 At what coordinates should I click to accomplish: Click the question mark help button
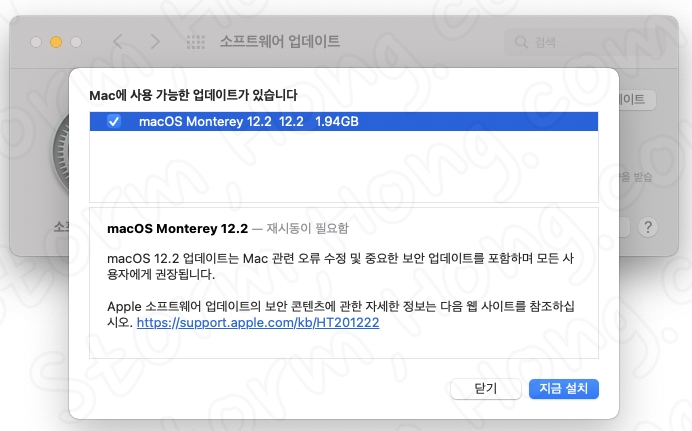(647, 227)
